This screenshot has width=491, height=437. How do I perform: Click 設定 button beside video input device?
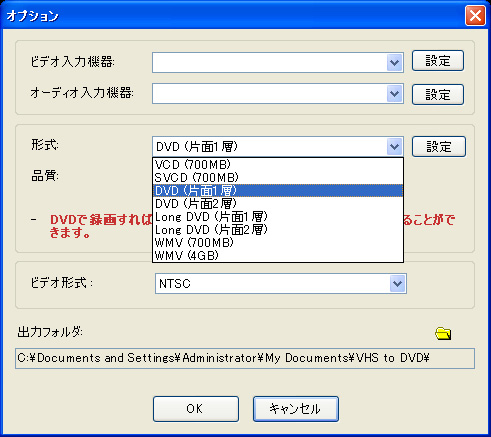438,61
